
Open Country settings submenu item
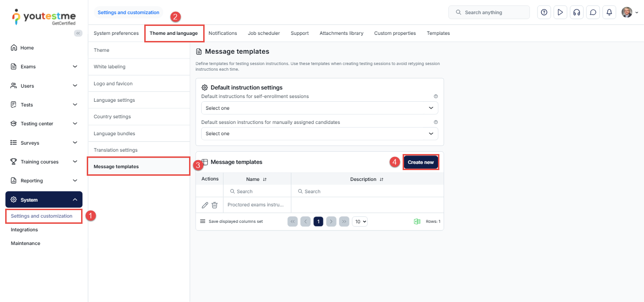click(139, 117)
